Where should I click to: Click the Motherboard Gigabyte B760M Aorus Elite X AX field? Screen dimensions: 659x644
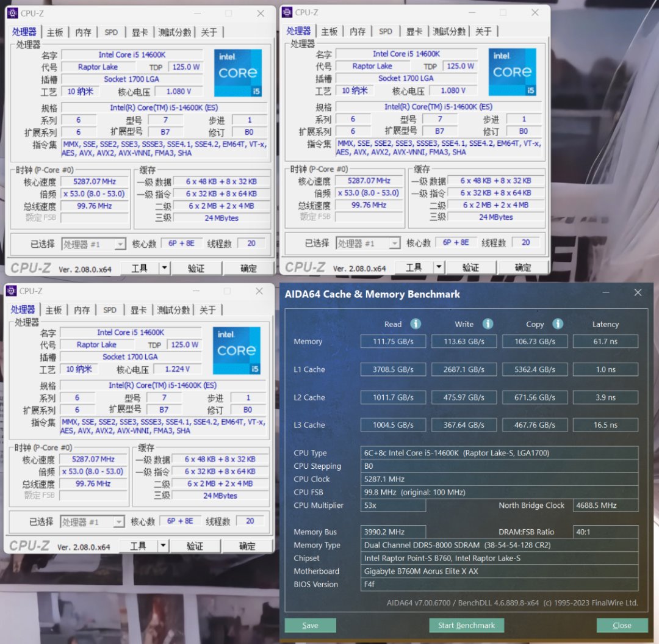(x=499, y=571)
